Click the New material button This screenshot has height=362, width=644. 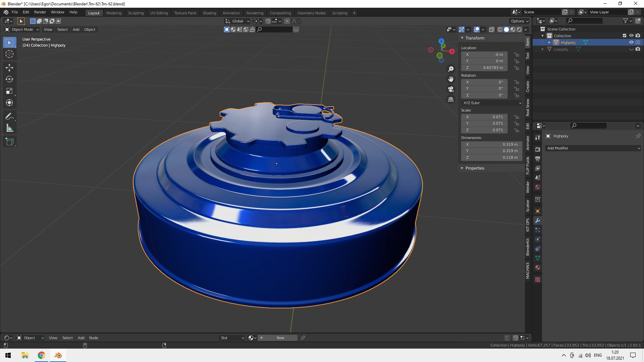coord(280,338)
